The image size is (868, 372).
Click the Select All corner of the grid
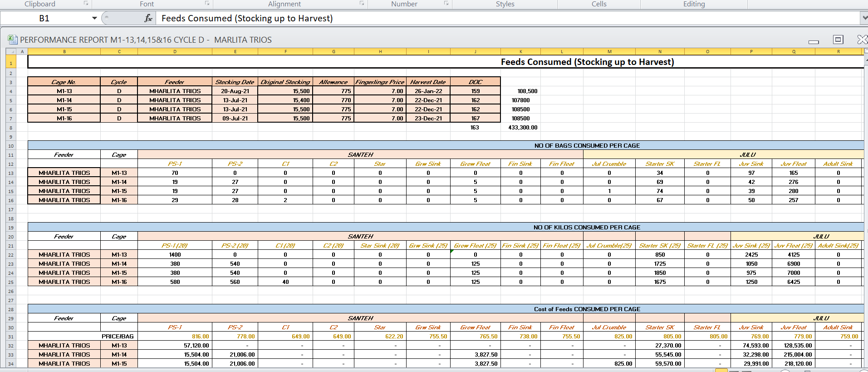pos(11,51)
